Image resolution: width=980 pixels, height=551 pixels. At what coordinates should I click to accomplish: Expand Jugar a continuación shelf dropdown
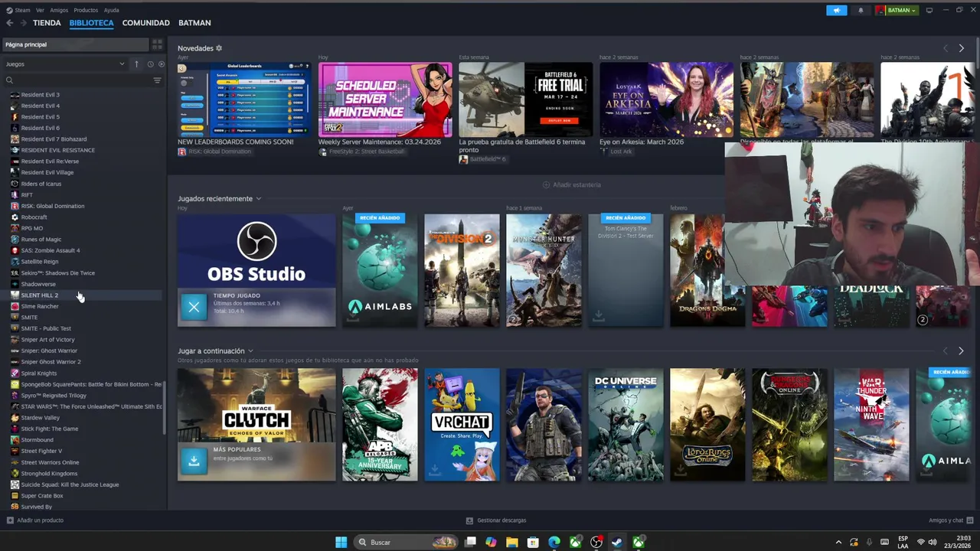[x=250, y=351]
